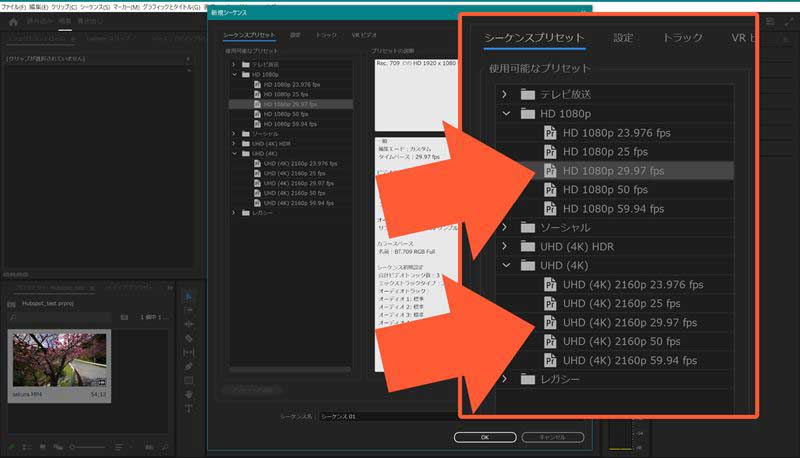Open グラフィックとタイトル menu
Viewport: 800px width, 458px height.
coord(171,7)
